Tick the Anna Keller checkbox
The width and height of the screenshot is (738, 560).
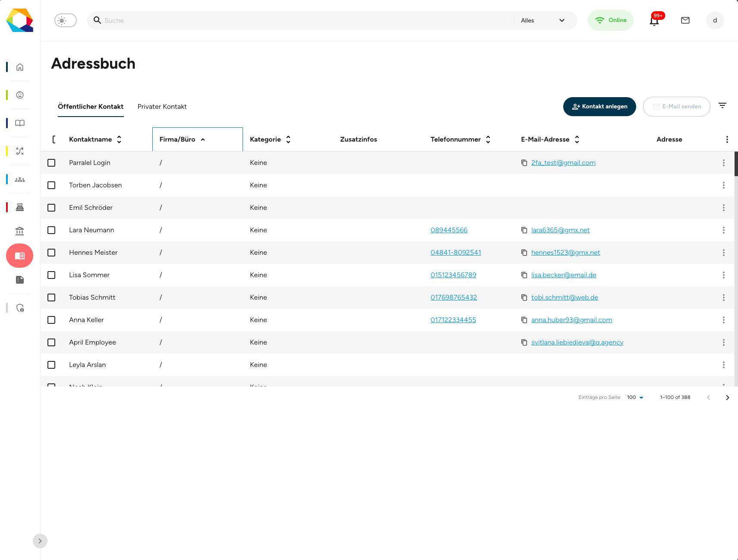[51, 320]
